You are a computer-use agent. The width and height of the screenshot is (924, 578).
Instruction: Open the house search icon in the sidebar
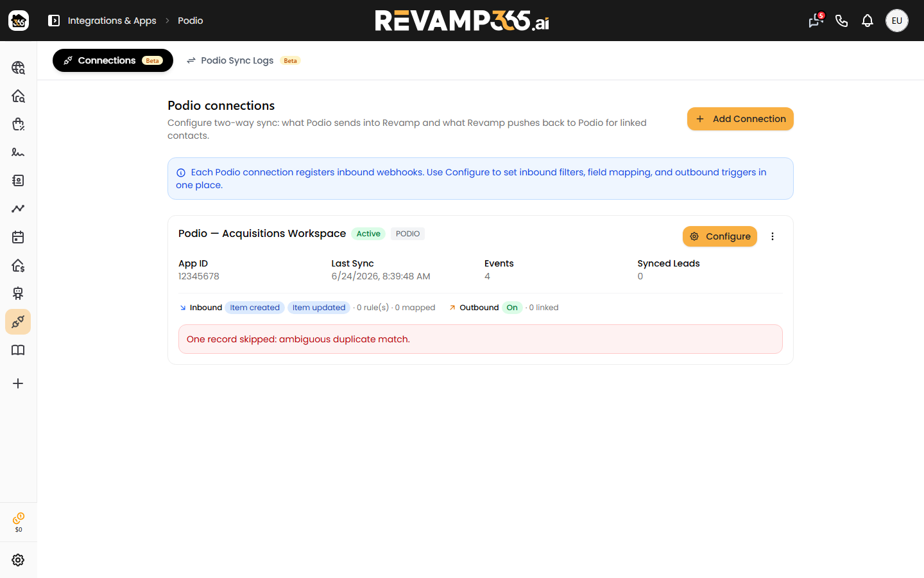pyautogui.click(x=18, y=96)
